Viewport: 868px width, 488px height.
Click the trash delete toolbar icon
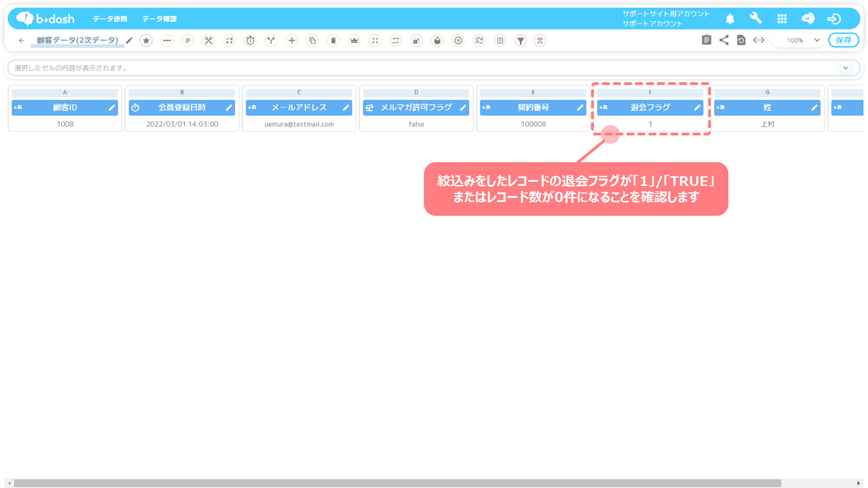pos(333,40)
